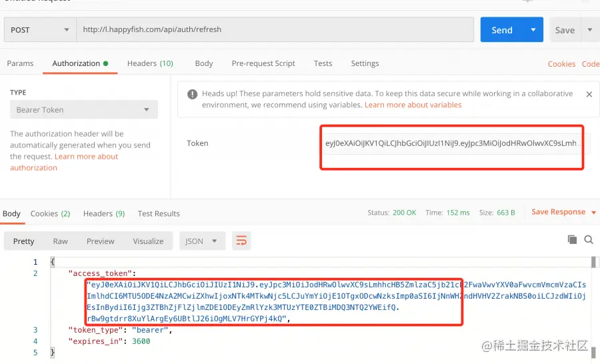
Task: Dismiss the Heads up warning banner
Action: (x=589, y=94)
